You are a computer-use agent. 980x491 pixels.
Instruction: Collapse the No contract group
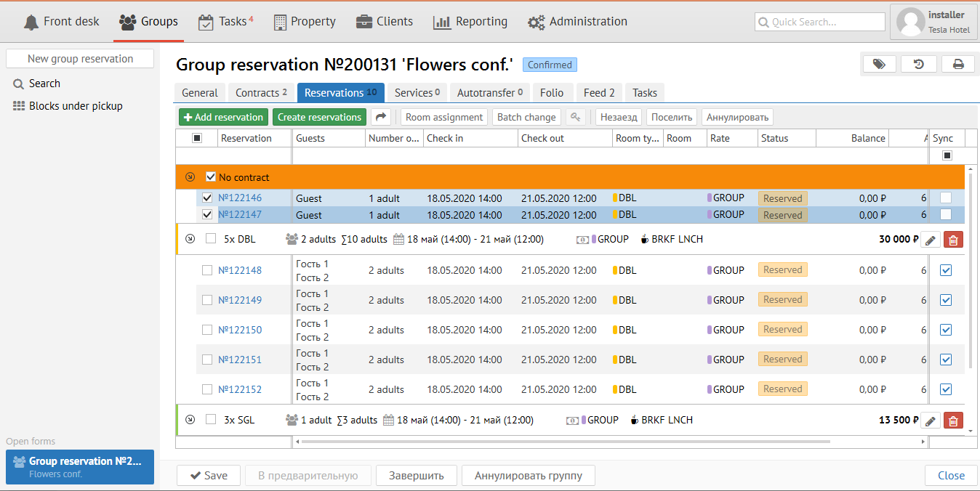pyautogui.click(x=190, y=176)
